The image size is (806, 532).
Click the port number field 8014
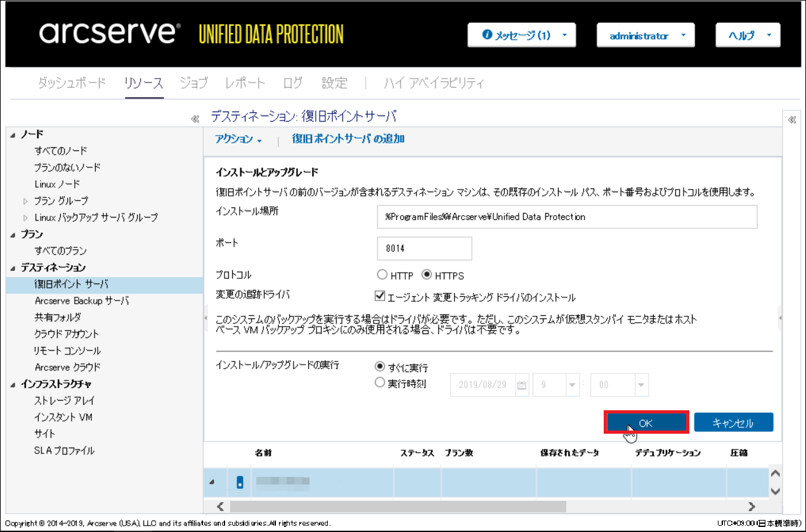(x=424, y=249)
